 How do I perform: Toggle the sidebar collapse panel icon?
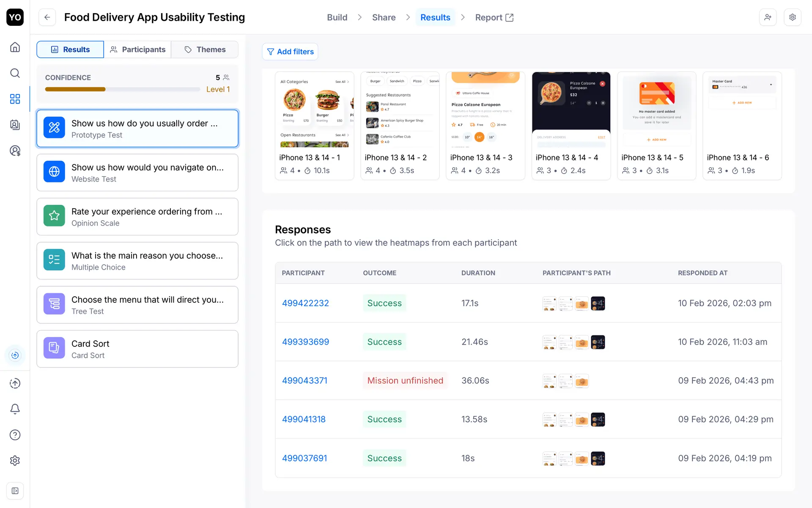[x=15, y=491]
